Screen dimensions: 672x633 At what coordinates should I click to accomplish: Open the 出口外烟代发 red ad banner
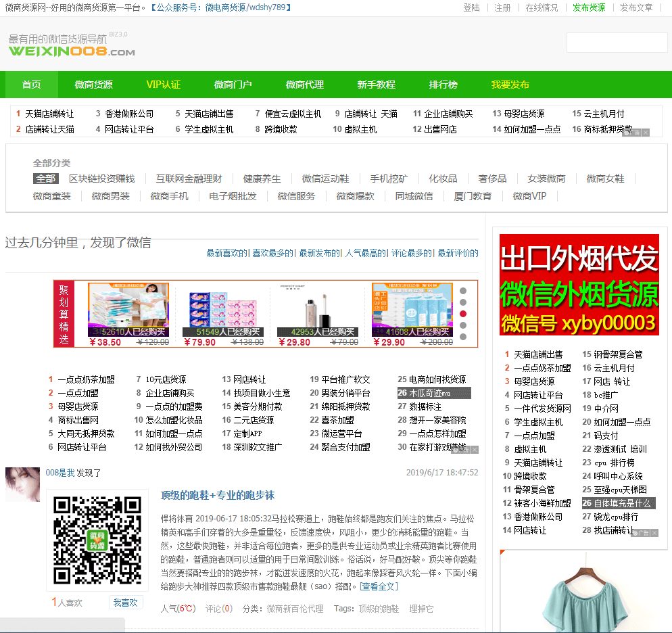tap(579, 285)
